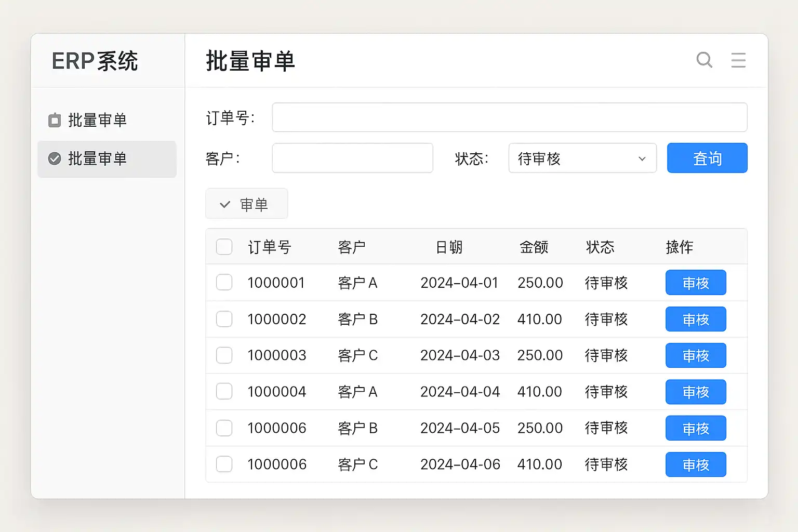Viewport: 798px width, 532px height.
Task: Click 审核 for order 1000002
Action: tap(696, 319)
